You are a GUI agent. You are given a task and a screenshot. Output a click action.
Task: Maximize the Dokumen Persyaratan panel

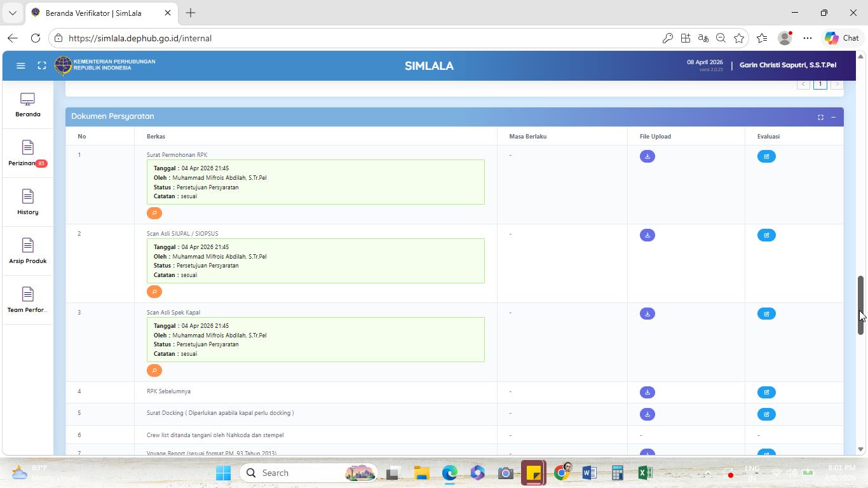[x=820, y=117]
